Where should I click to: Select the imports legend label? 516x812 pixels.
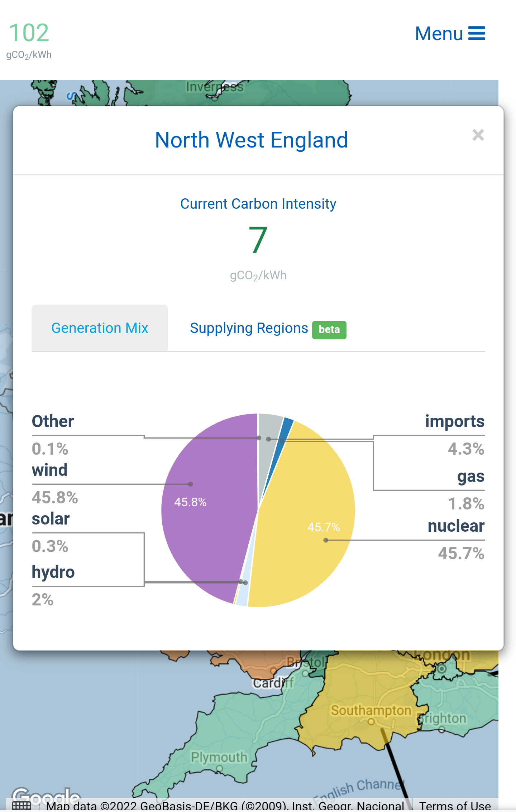point(454,421)
